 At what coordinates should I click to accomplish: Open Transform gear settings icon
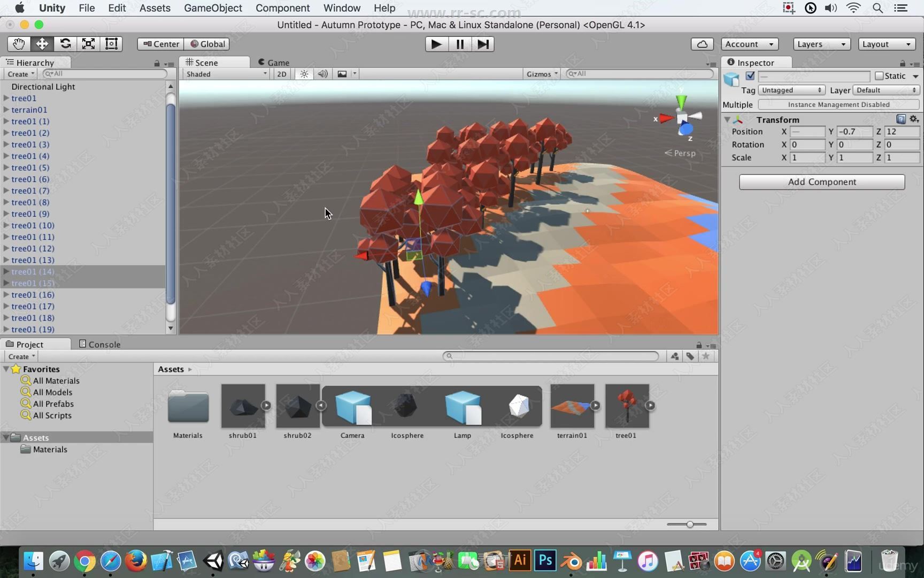coord(914,119)
